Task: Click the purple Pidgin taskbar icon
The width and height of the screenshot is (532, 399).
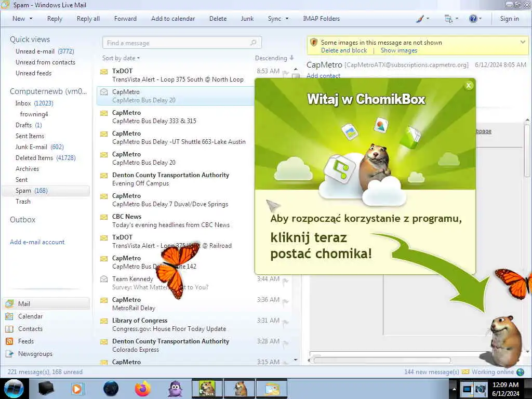Action: (176, 389)
